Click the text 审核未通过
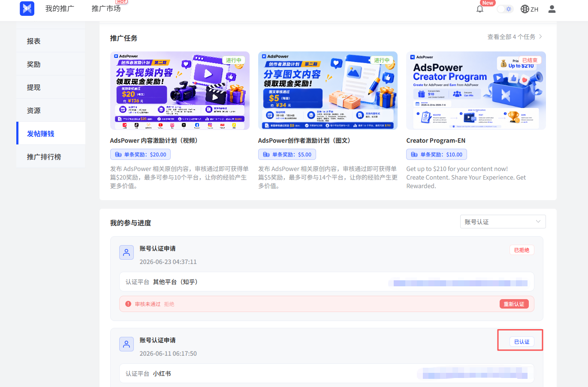Image resolution: width=588 pixels, height=387 pixels. (148, 304)
